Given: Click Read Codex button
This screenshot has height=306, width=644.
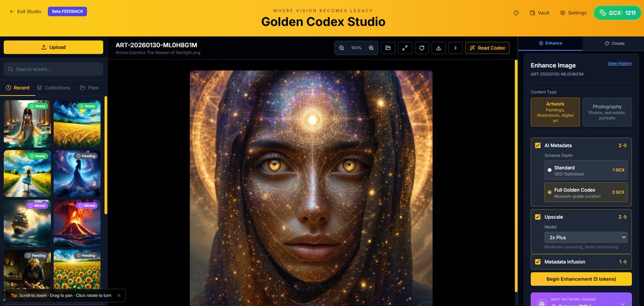Looking at the screenshot, I should pyautogui.click(x=487, y=48).
